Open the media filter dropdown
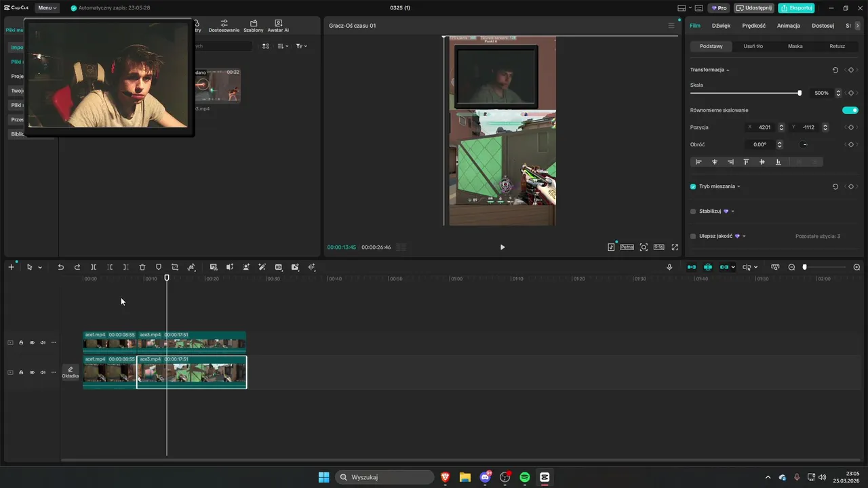The image size is (868, 488). point(301,46)
